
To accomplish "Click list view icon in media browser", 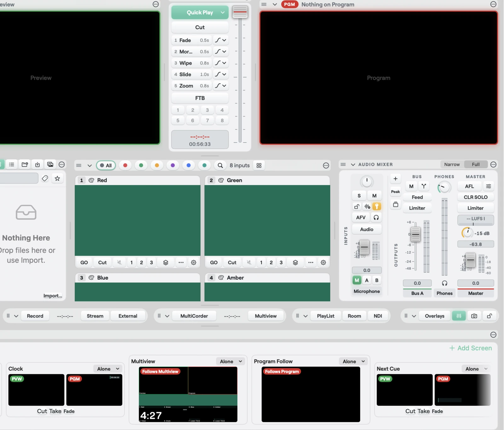I will coord(12,164).
